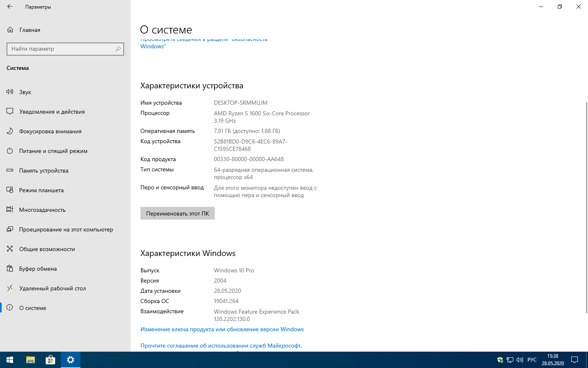Click the Режим планшета icon
Viewport: 588px width, 368px height.
(x=10, y=190)
